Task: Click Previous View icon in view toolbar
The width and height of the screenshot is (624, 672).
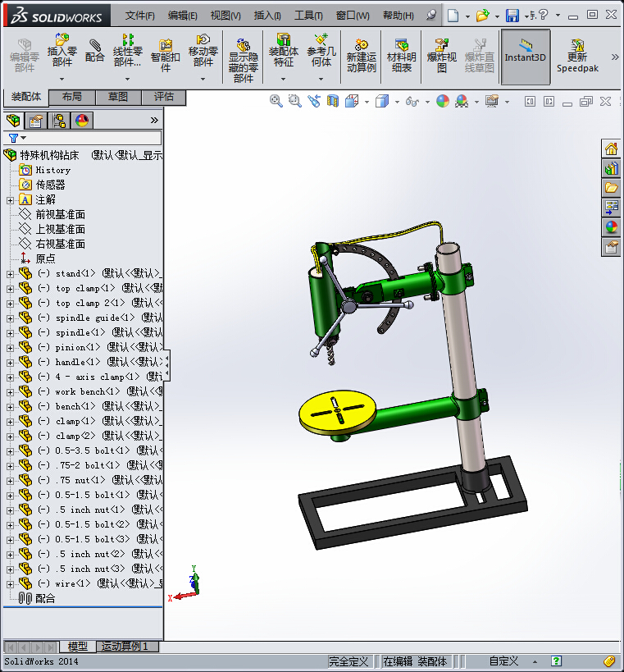Action: (x=314, y=101)
